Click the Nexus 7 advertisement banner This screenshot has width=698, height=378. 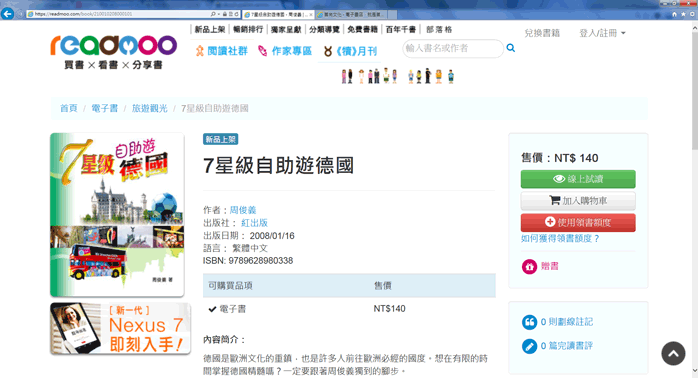120,329
